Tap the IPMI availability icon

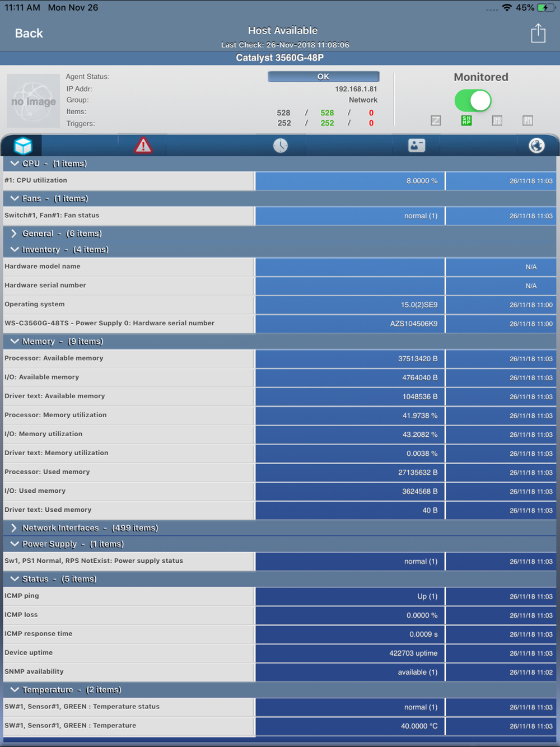point(528,120)
